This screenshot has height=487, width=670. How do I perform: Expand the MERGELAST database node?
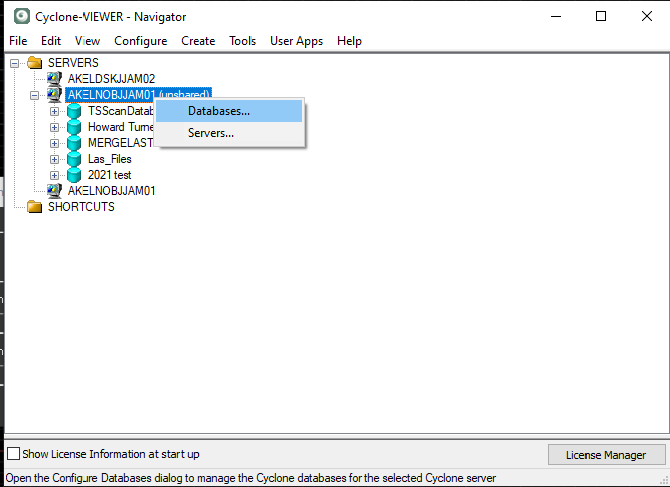pos(55,143)
